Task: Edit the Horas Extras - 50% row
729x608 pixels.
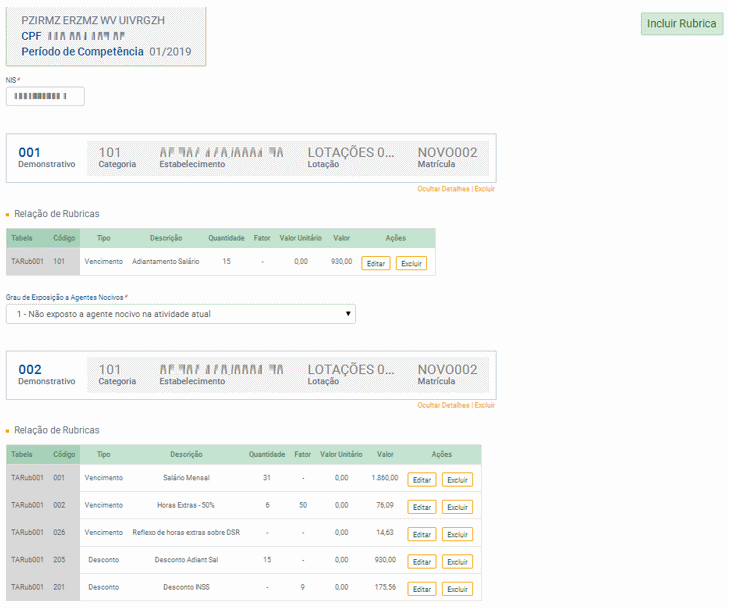Action: click(x=422, y=507)
